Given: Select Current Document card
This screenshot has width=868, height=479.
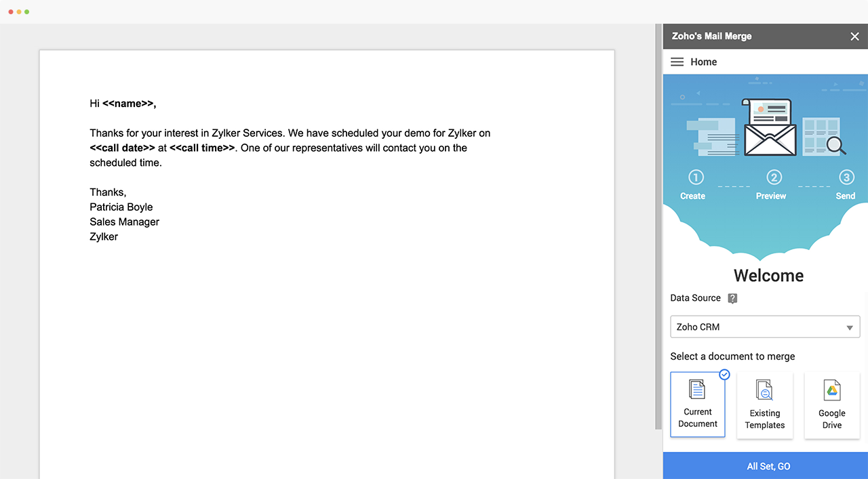Looking at the screenshot, I should 698,404.
